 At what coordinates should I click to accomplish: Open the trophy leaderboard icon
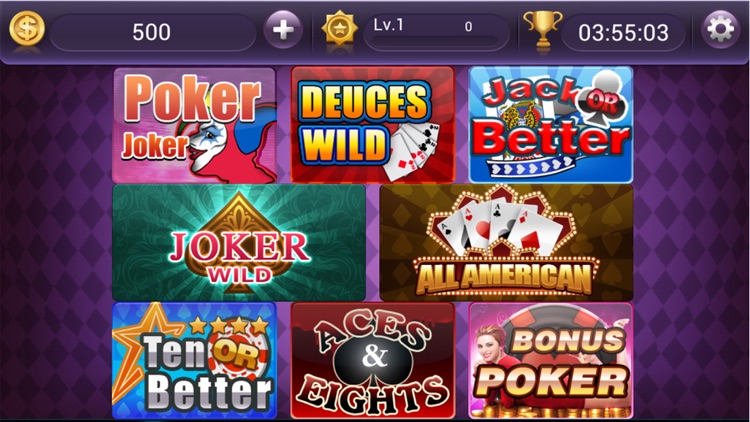point(542,29)
